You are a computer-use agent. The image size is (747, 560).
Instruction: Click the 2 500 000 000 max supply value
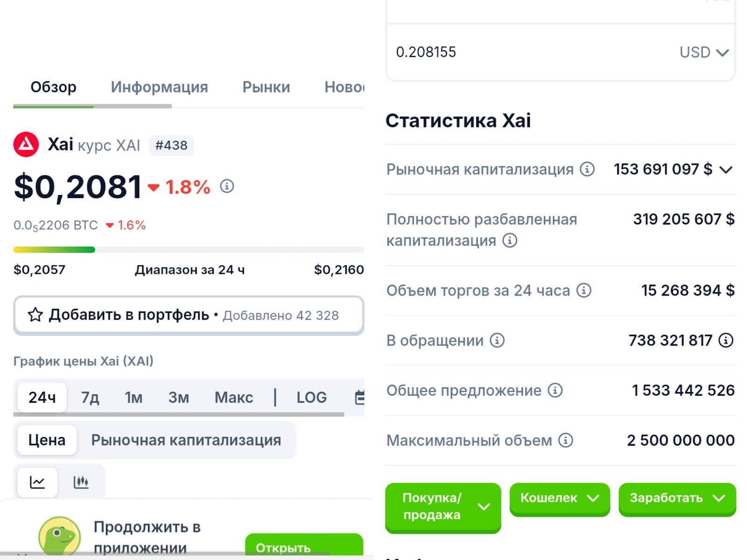coord(681,440)
